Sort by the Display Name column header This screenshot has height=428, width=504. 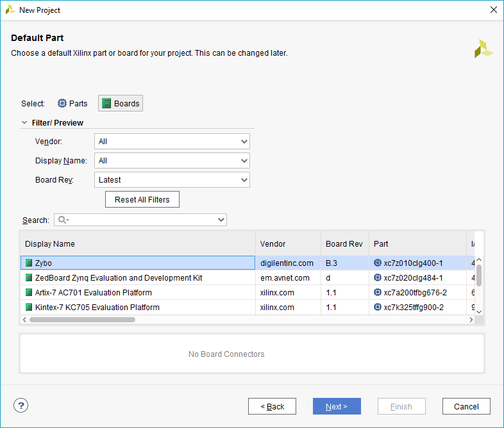[x=50, y=244]
